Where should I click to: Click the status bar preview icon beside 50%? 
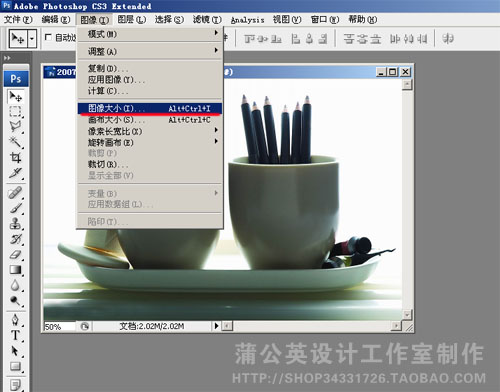coord(85,326)
